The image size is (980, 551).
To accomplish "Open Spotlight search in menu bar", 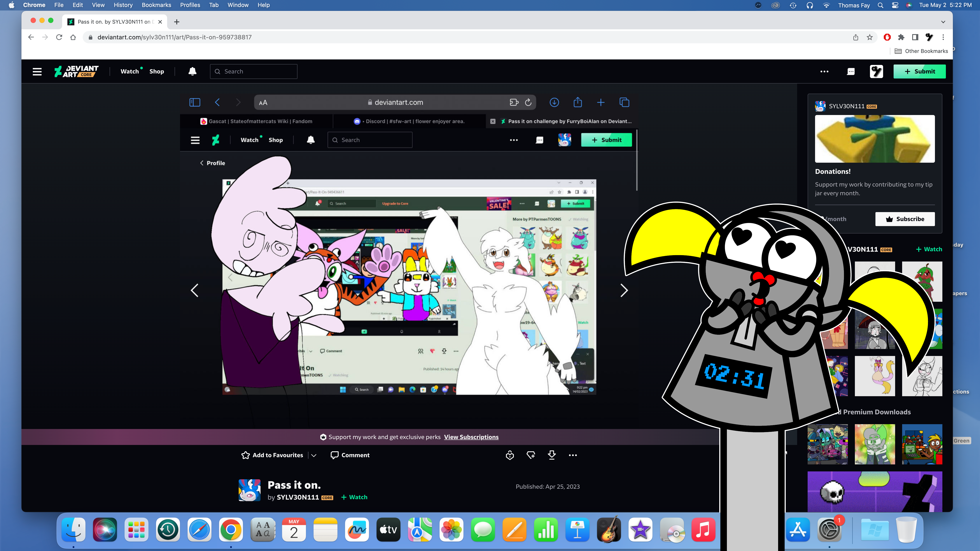I will tap(880, 5).
